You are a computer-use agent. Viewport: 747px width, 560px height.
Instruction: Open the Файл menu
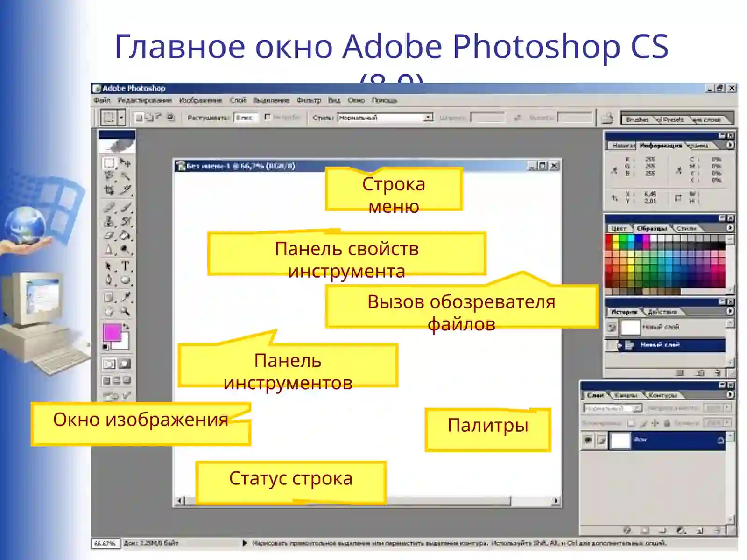click(x=102, y=100)
